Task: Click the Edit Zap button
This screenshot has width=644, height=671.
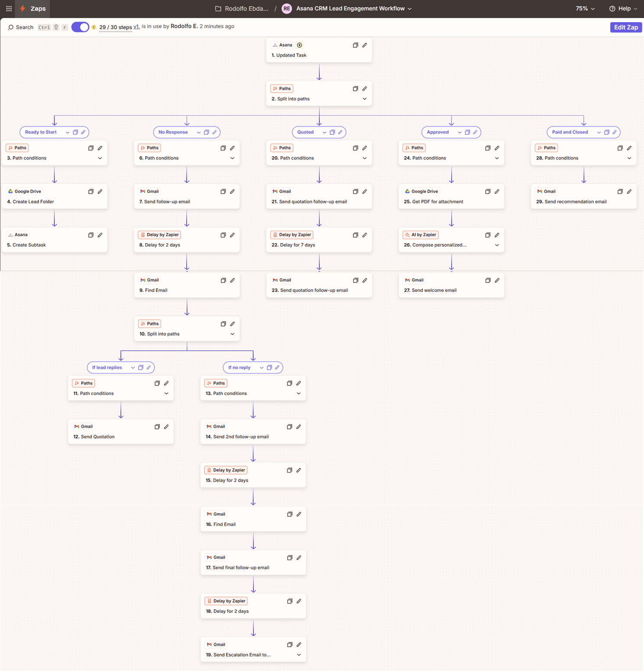Action: (626, 27)
